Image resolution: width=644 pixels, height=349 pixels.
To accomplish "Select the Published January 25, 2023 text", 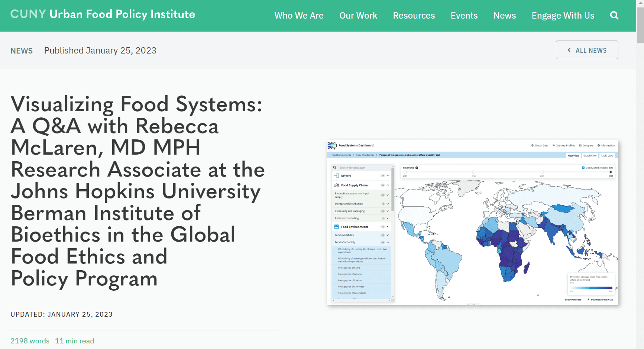I will pos(100,51).
